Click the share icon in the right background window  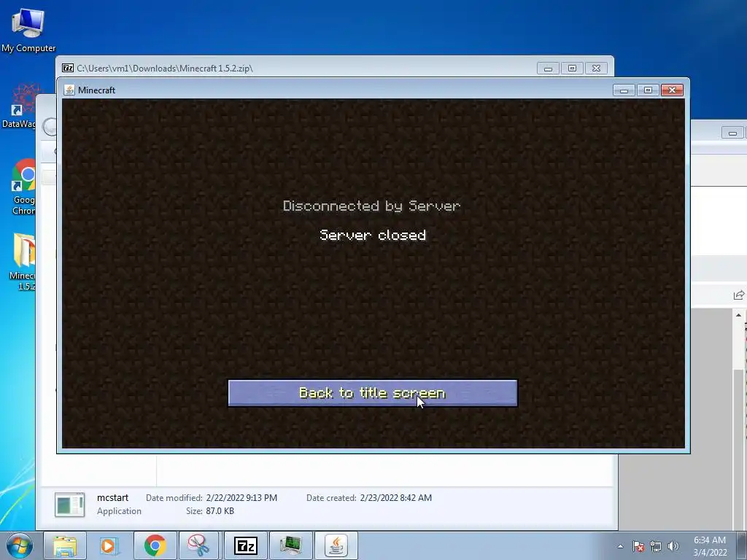point(739,295)
